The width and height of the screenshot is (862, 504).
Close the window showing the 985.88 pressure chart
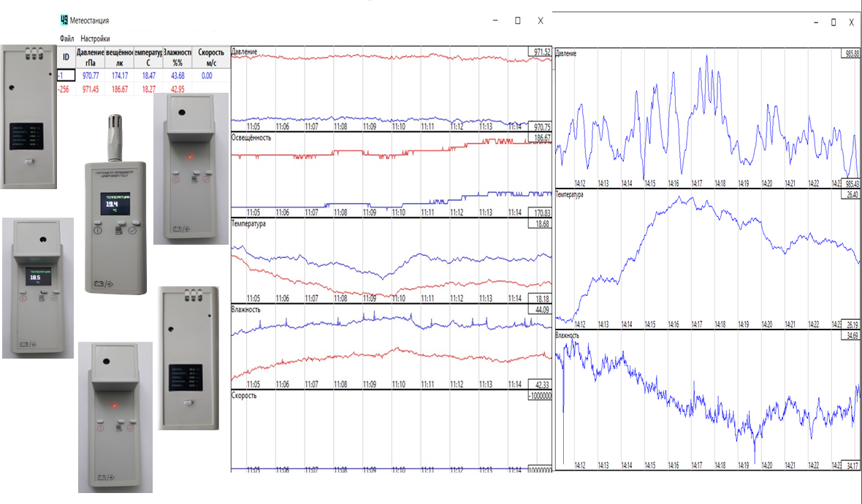pyautogui.click(x=851, y=23)
